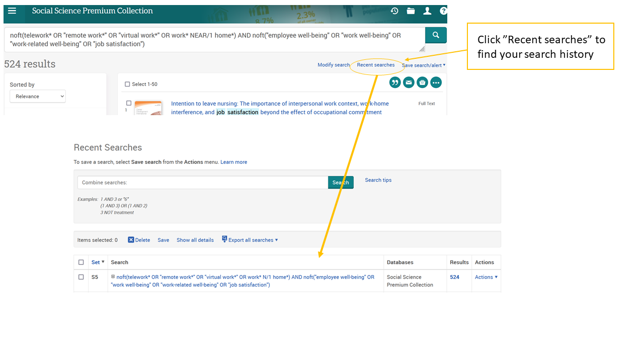The height and width of the screenshot is (362, 644).
Task: Tick checkbox for set S5
Action: tap(81, 277)
